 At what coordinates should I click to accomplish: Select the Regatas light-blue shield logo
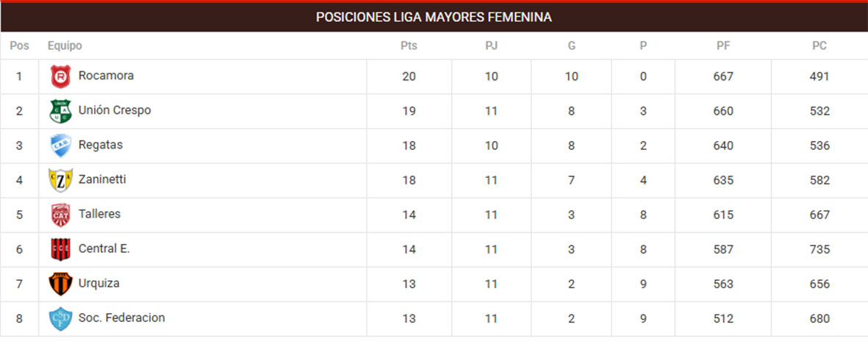[x=60, y=146]
